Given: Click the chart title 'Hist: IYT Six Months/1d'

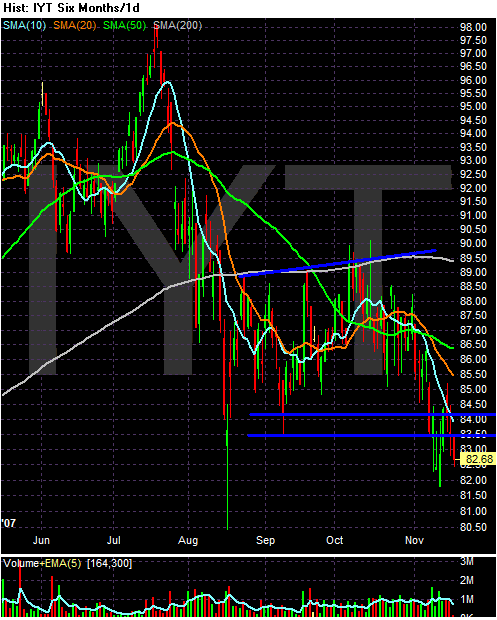Looking at the screenshot, I should 72,8.
